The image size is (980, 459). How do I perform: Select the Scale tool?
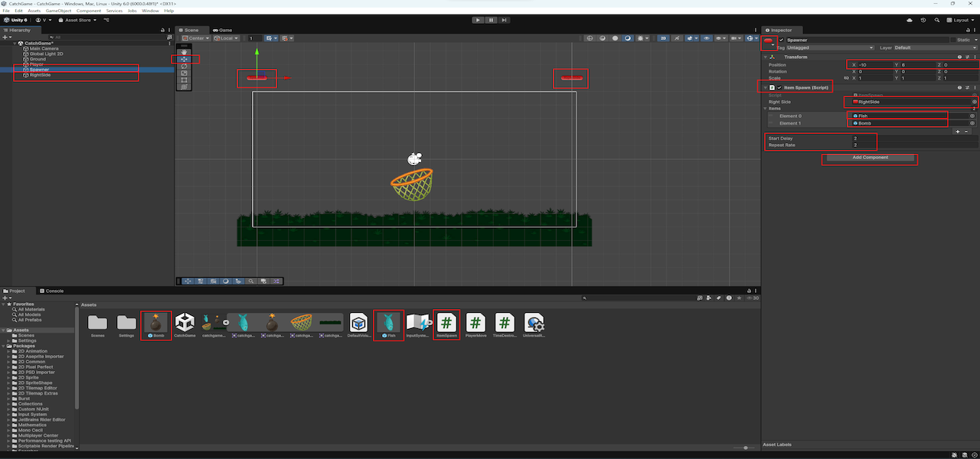pos(184,73)
